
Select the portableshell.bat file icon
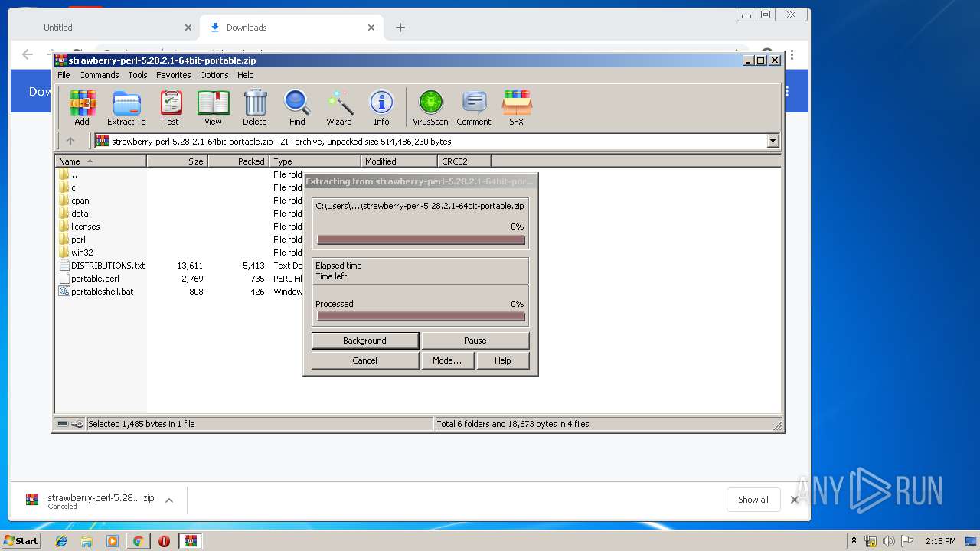click(64, 292)
